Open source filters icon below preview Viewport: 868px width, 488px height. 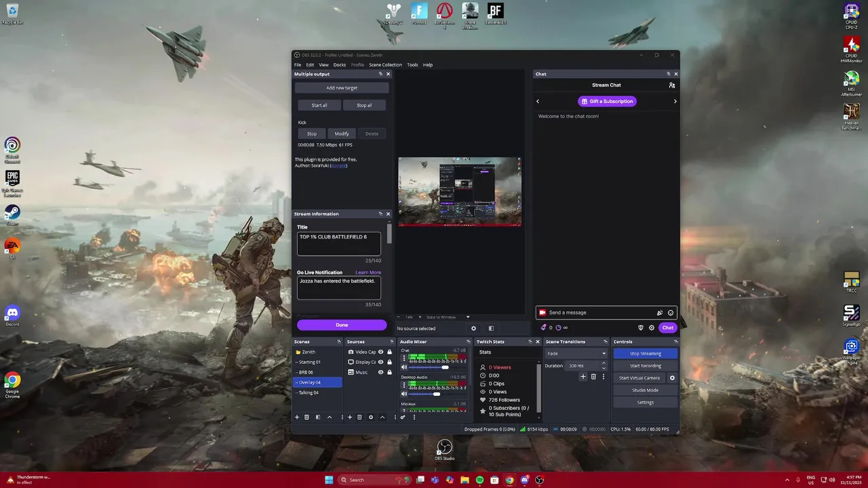tap(491, 328)
